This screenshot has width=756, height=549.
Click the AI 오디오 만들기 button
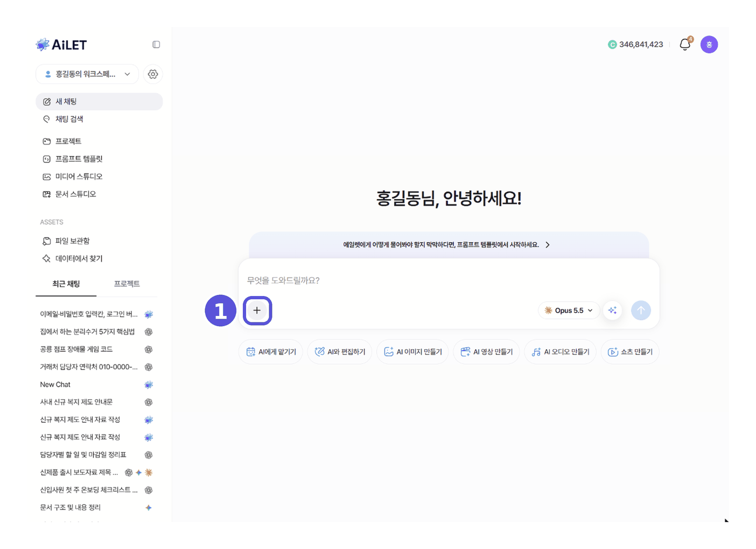pos(560,352)
